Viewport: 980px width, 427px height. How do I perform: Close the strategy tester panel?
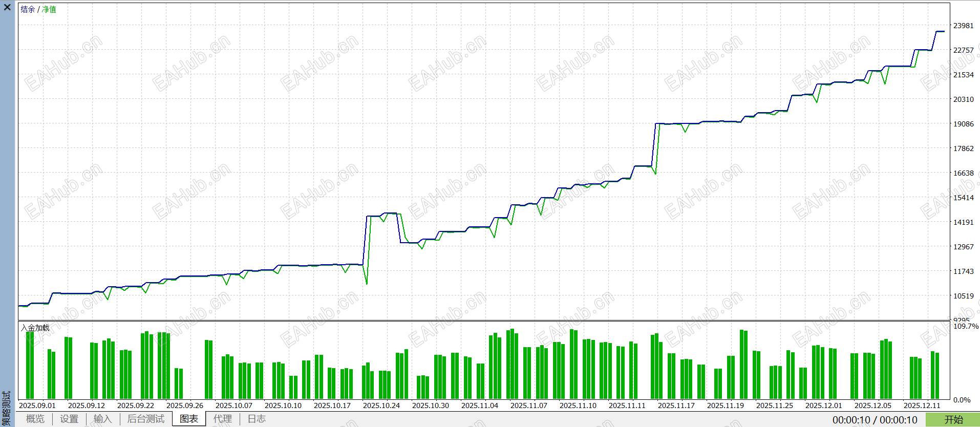coord(7,7)
